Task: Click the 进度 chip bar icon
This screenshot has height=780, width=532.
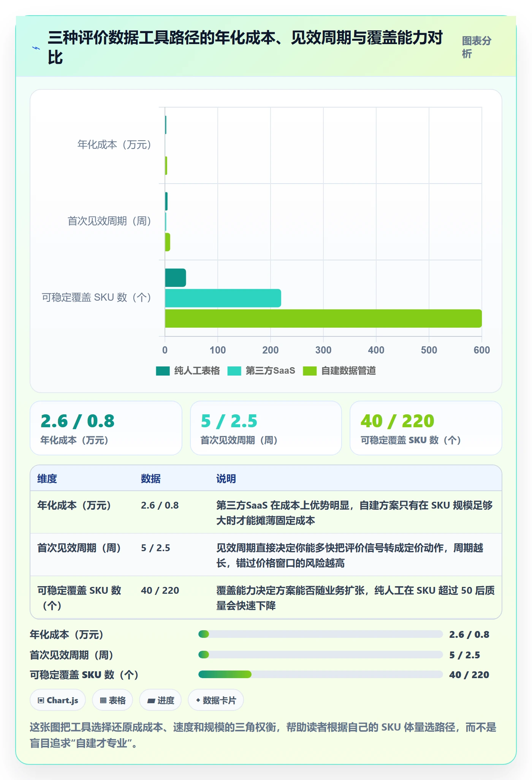Action: point(151,701)
